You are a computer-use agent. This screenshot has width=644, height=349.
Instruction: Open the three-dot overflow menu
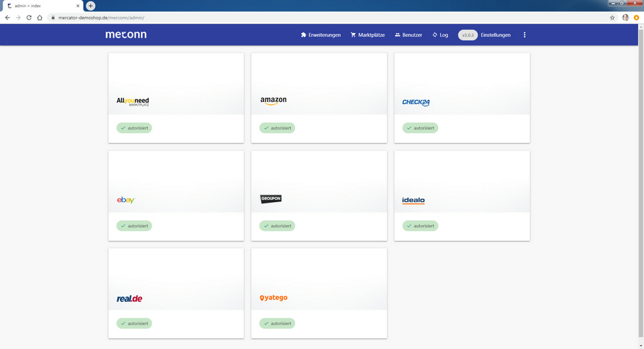[525, 35]
